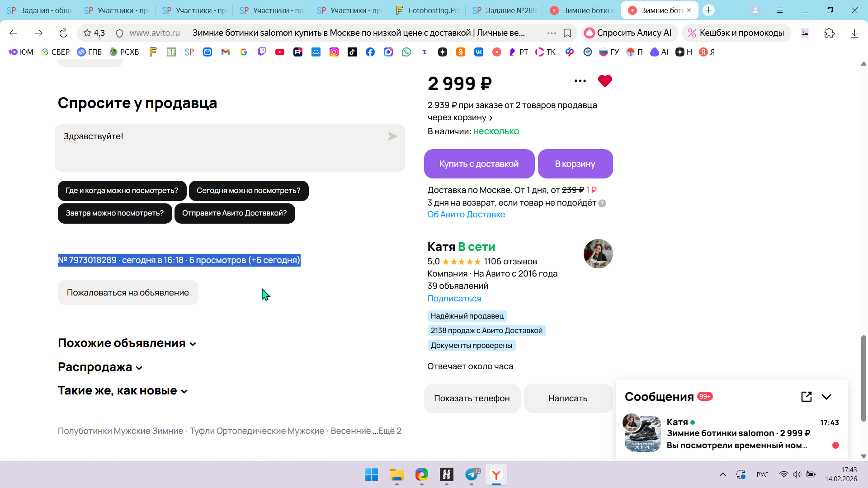Expand the Распродажа section

(x=100, y=367)
